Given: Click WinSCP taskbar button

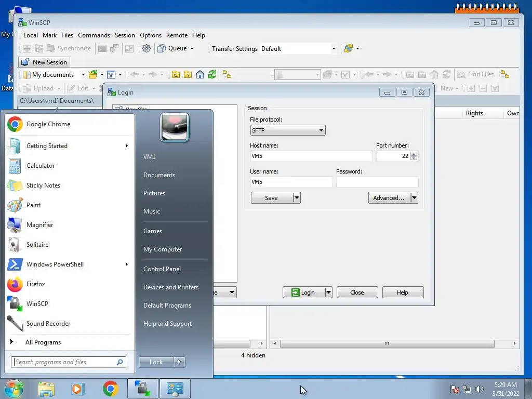Looking at the screenshot, I should click(143, 389).
